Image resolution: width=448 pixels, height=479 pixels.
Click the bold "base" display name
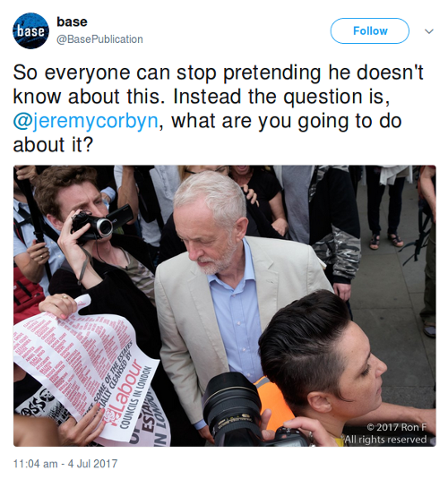click(72, 21)
